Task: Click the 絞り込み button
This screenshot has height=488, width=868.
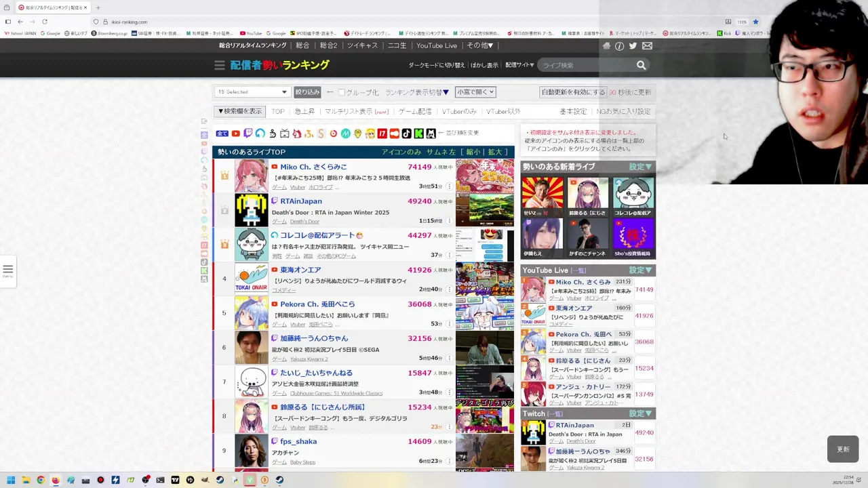Action: [x=307, y=92]
